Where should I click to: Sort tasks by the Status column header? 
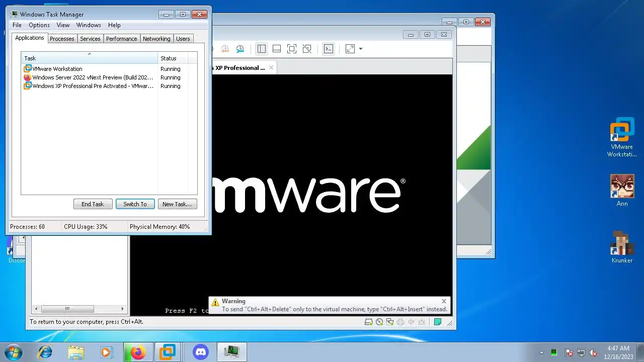pos(173,58)
